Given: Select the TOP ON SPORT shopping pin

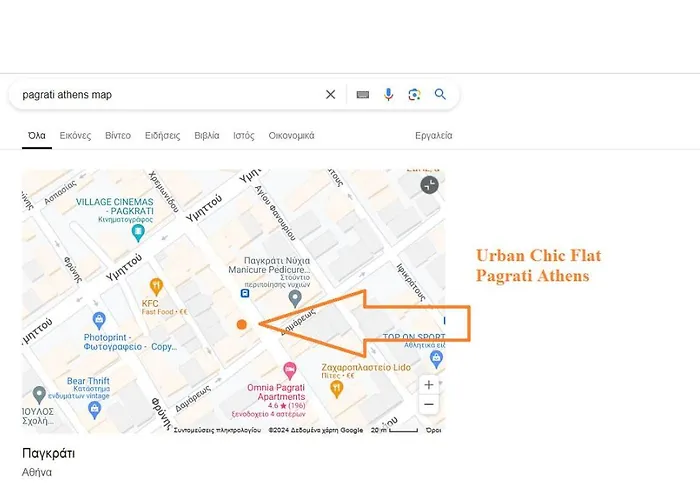Looking at the screenshot, I should pyautogui.click(x=436, y=358).
